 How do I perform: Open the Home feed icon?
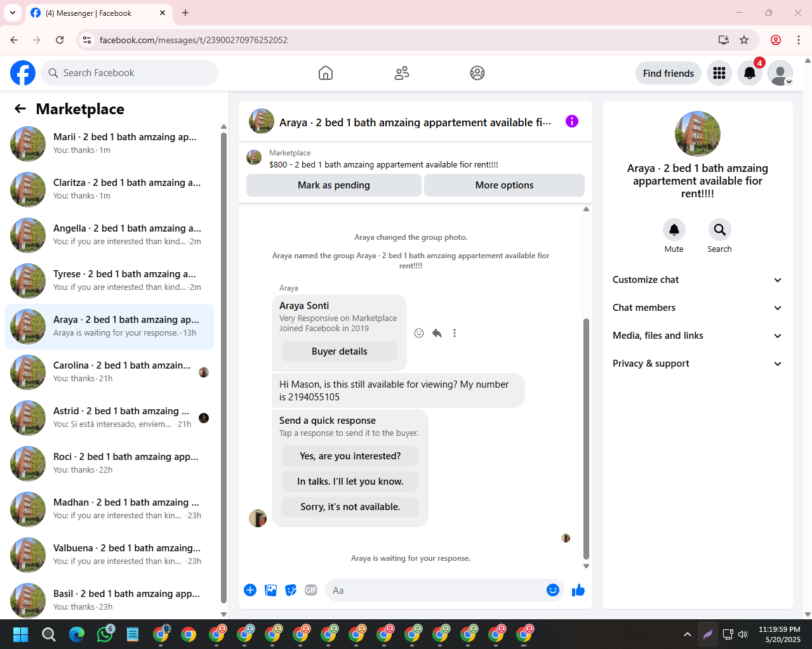326,73
